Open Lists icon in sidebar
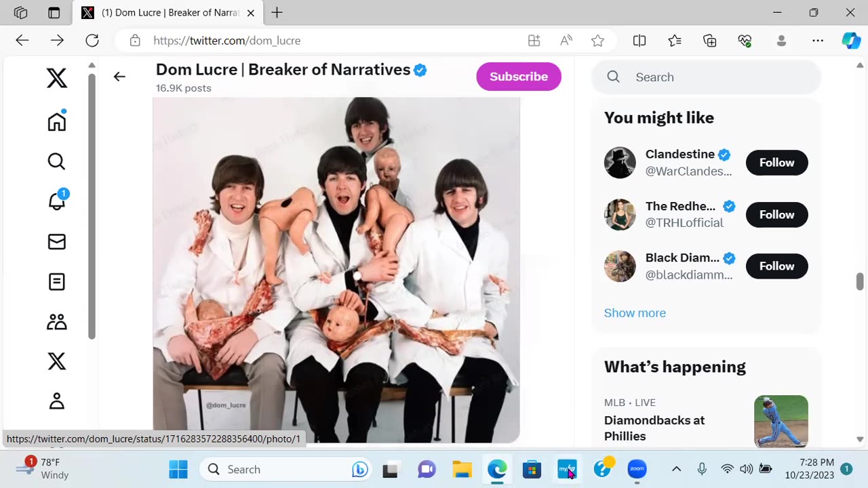Image resolution: width=868 pixels, height=488 pixels. (57, 281)
